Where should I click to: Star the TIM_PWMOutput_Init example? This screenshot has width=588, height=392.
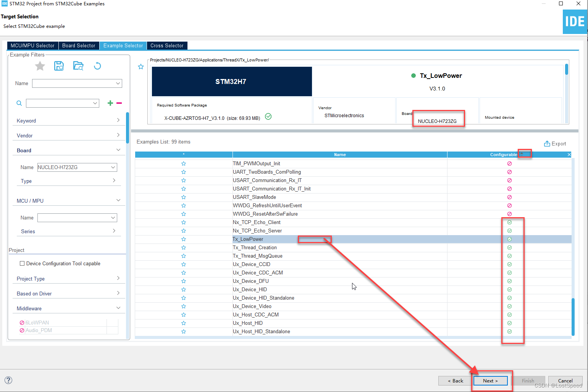point(184,163)
